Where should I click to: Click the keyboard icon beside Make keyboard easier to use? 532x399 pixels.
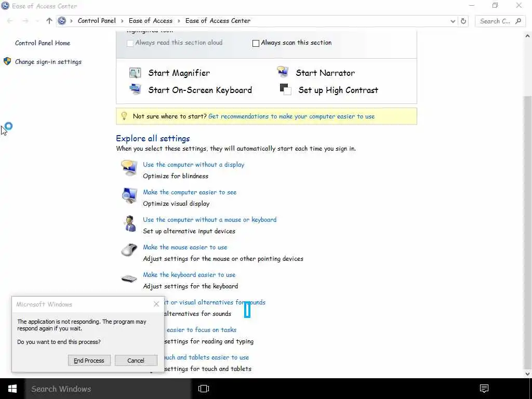(x=129, y=279)
